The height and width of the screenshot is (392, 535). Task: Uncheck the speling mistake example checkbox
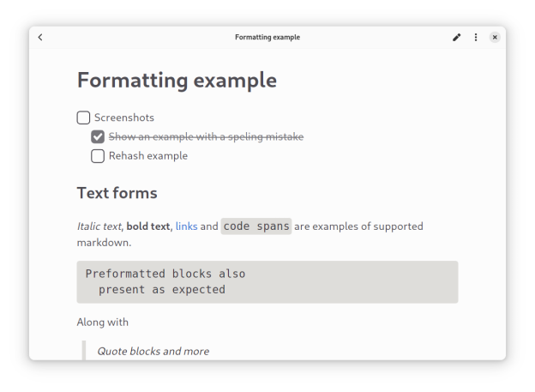click(98, 136)
